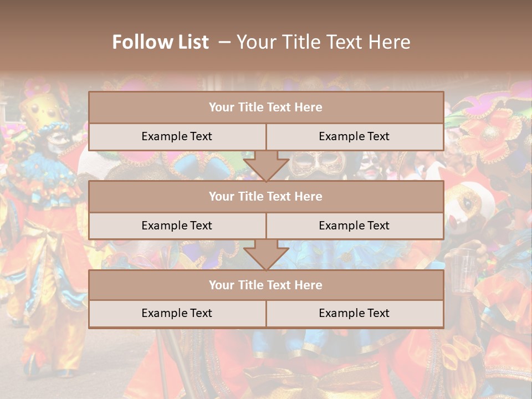Click the empty brown title band left of the heading
The width and height of the screenshot is (532, 399).
[x=50, y=42]
